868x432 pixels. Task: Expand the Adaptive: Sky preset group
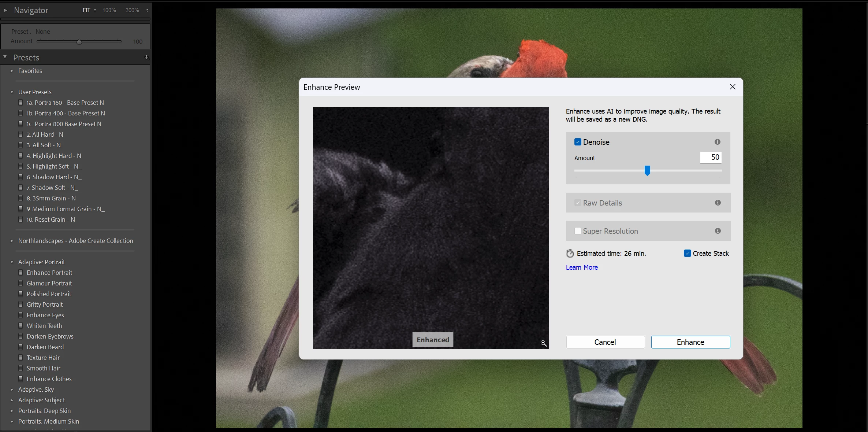click(x=12, y=389)
